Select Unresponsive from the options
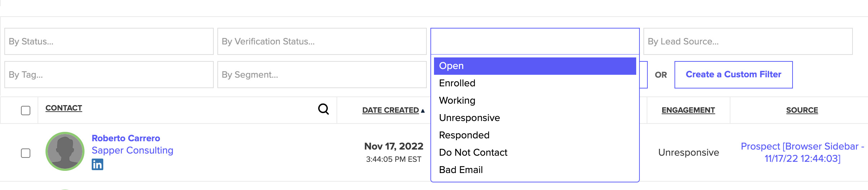868x190 pixels. (535, 118)
